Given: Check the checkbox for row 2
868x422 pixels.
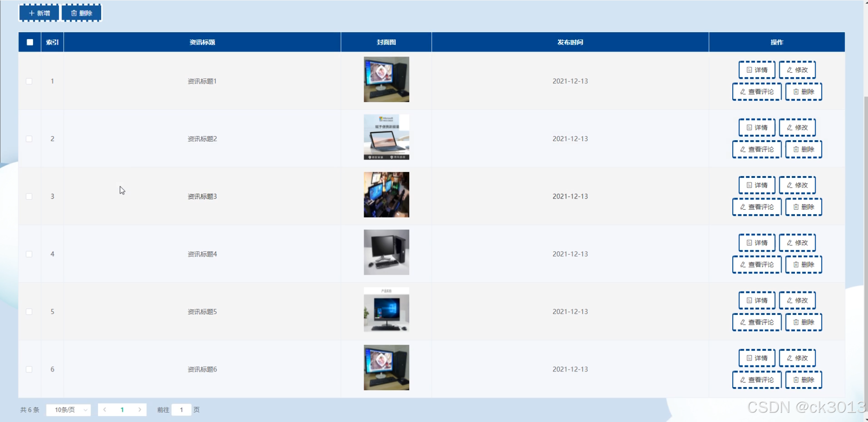Looking at the screenshot, I should point(29,138).
